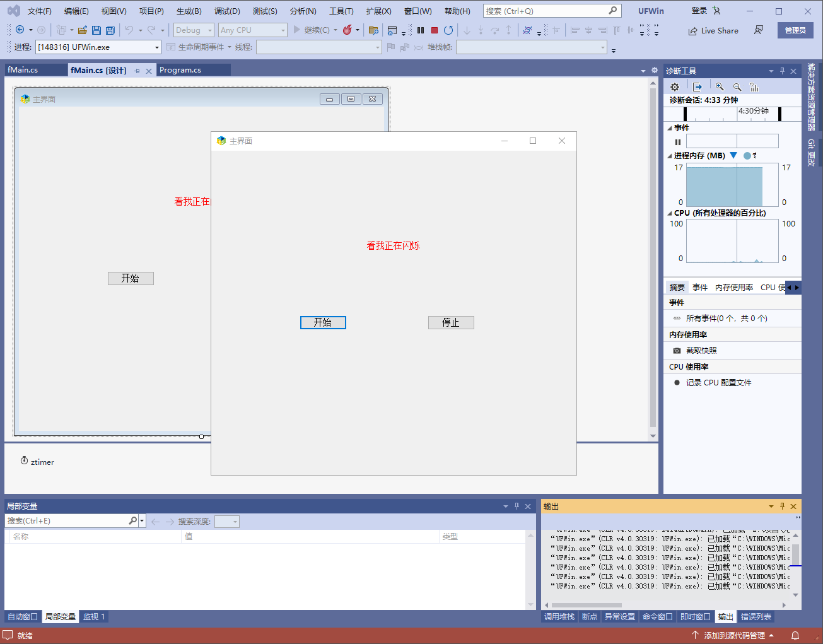Toggle 记录 CPU 配置文件 recording
Screen dimensions: 823x644
pos(677,383)
